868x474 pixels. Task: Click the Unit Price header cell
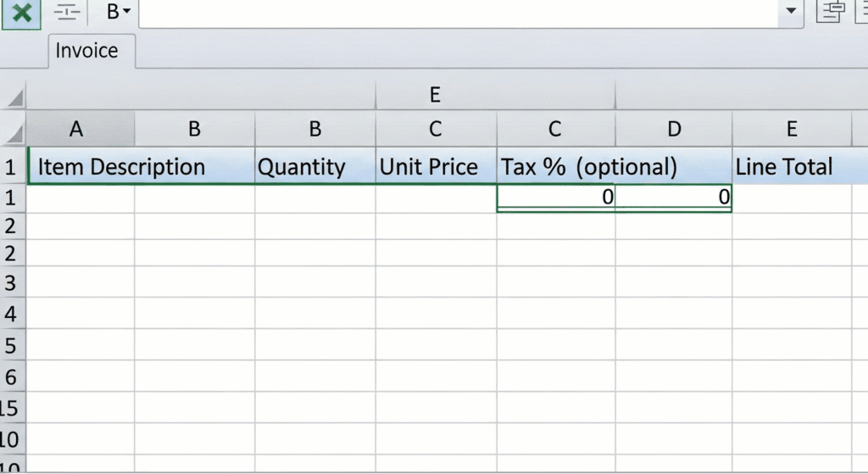[x=429, y=167]
